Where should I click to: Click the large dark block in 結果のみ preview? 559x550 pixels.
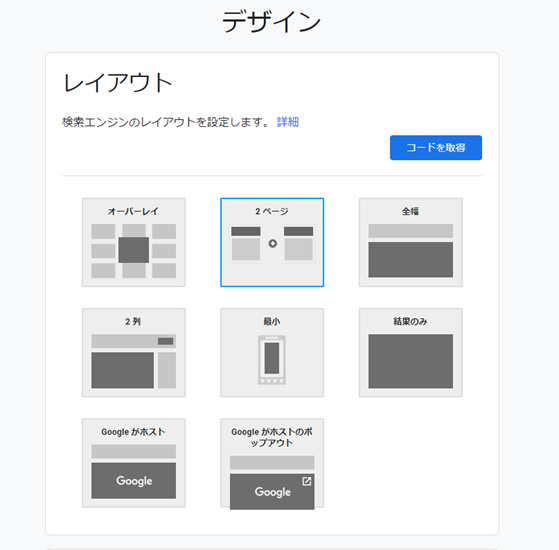point(411,361)
